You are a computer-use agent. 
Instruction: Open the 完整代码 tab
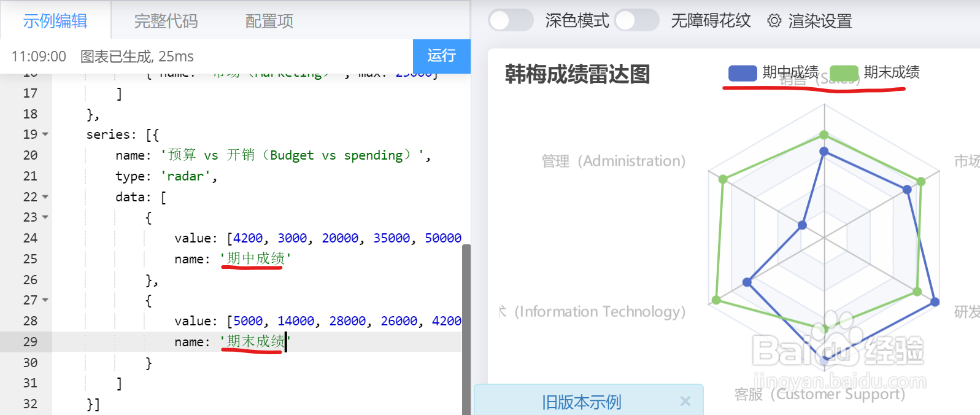pyautogui.click(x=166, y=21)
